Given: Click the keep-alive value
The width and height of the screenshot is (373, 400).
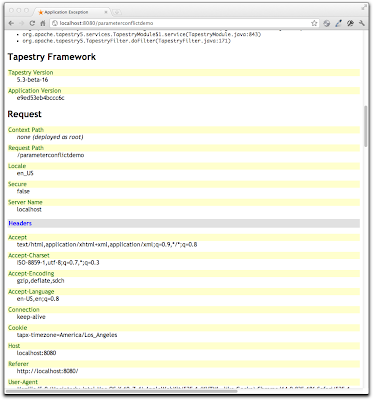Looking at the screenshot, I should tap(31, 317).
